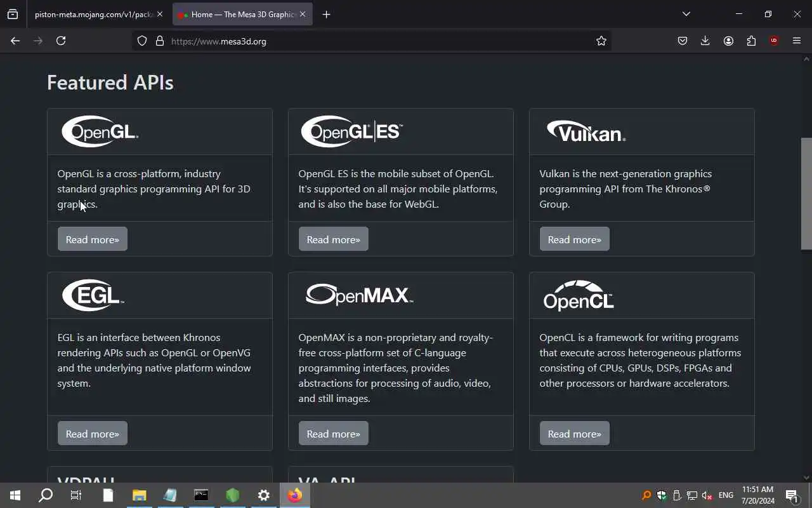Open the blank document app on taskbar
The height and width of the screenshot is (508, 812).
coord(108,495)
